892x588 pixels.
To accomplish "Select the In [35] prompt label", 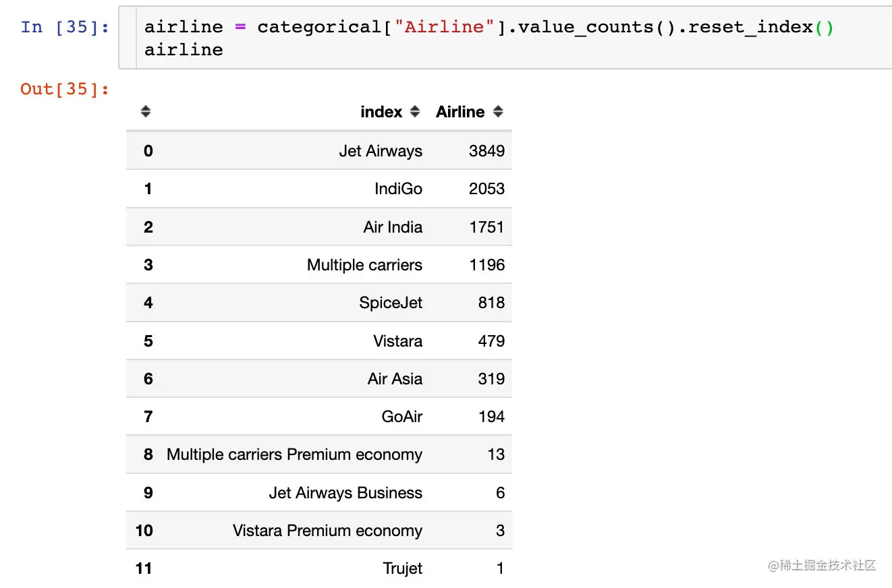I will point(65,27).
